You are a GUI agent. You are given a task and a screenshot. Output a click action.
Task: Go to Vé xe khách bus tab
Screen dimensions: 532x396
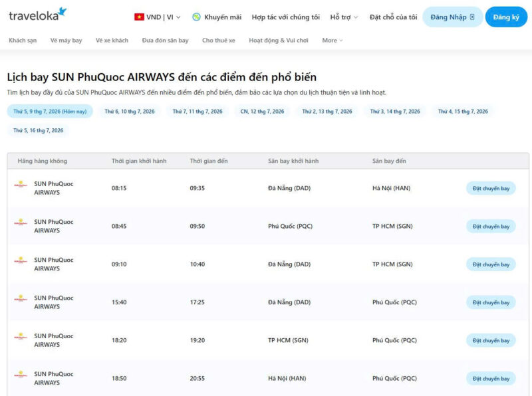[x=112, y=41]
